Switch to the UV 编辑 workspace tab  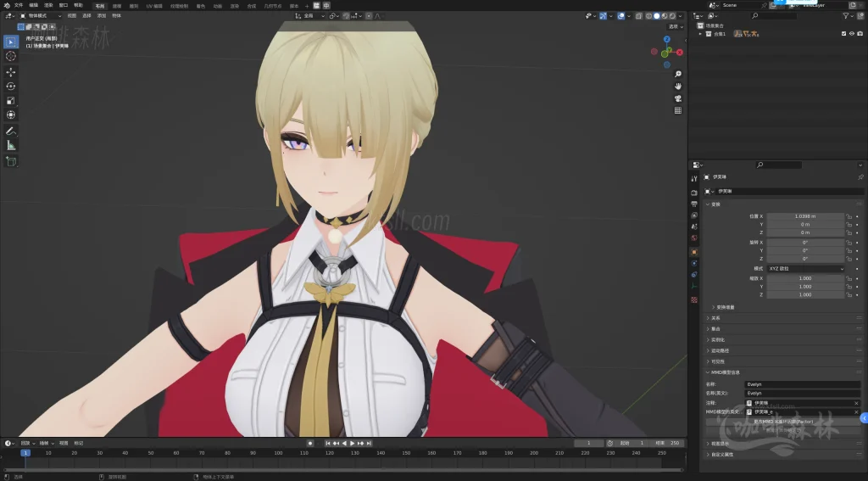154,6
